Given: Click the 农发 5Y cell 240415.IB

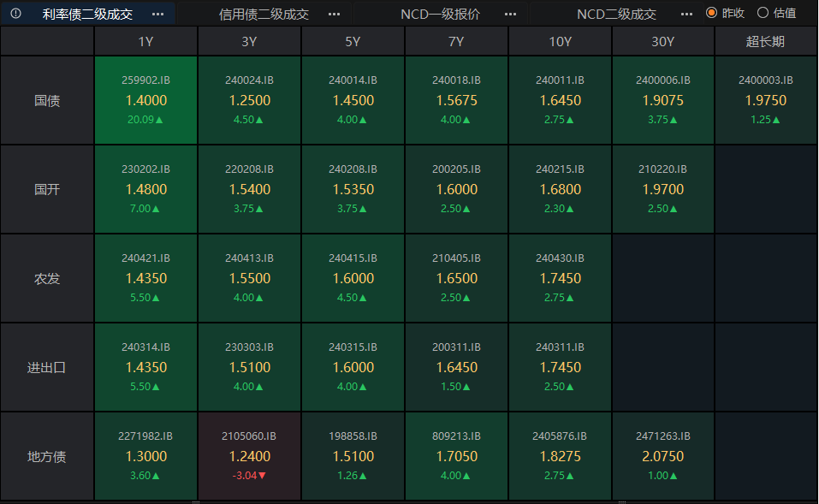Looking at the screenshot, I should point(353,278).
